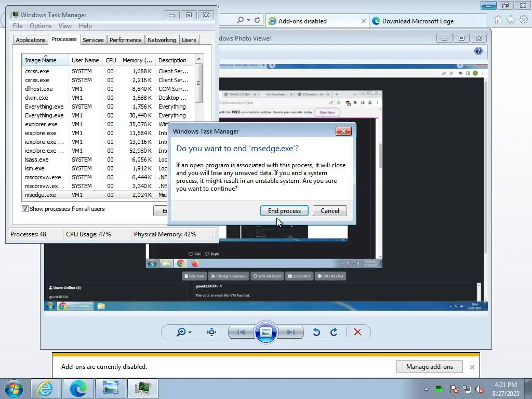This screenshot has width=532, height=399.
Task: Select the msedge.exe process row
Action: (x=95, y=195)
